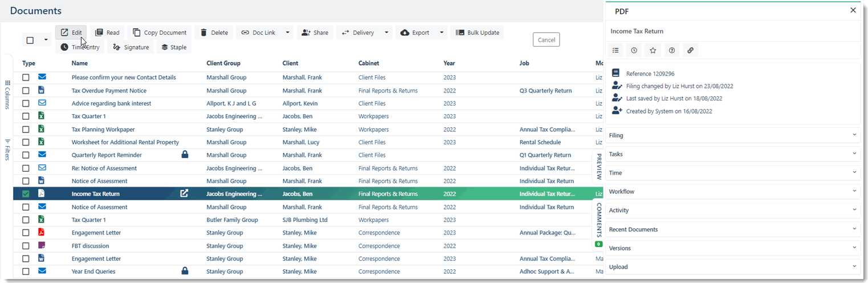Open the Delivery dropdown arrow
The image size is (868, 283).
(x=386, y=33)
